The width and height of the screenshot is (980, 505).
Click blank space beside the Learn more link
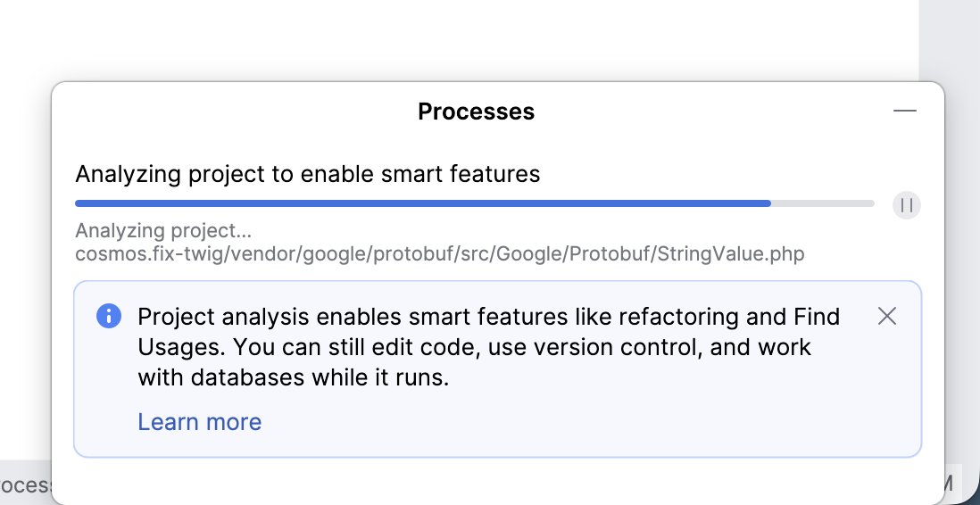pyautogui.click(x=562, y=423)
